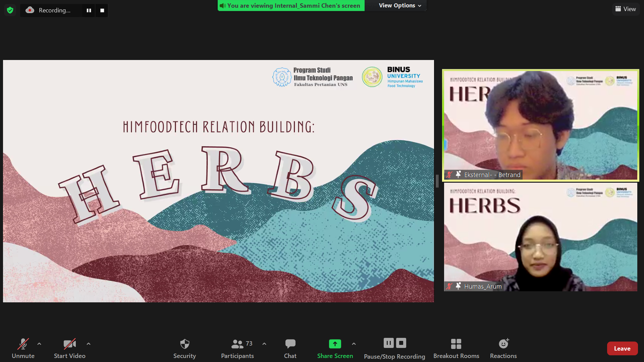Unmute the microphone
Viewport: 644px width, 362px height.
coord(23,348)
